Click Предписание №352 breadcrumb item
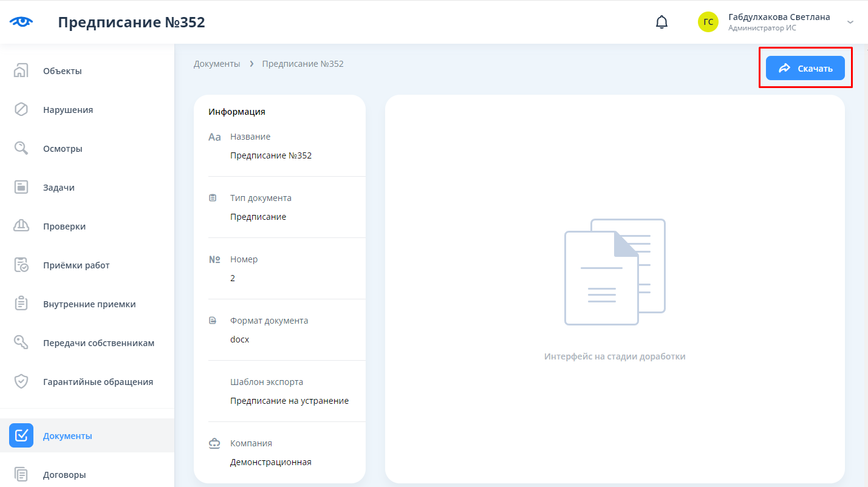The height and width of the screenshot is (487, 868). pyautogui.click(x=302, y=64)
